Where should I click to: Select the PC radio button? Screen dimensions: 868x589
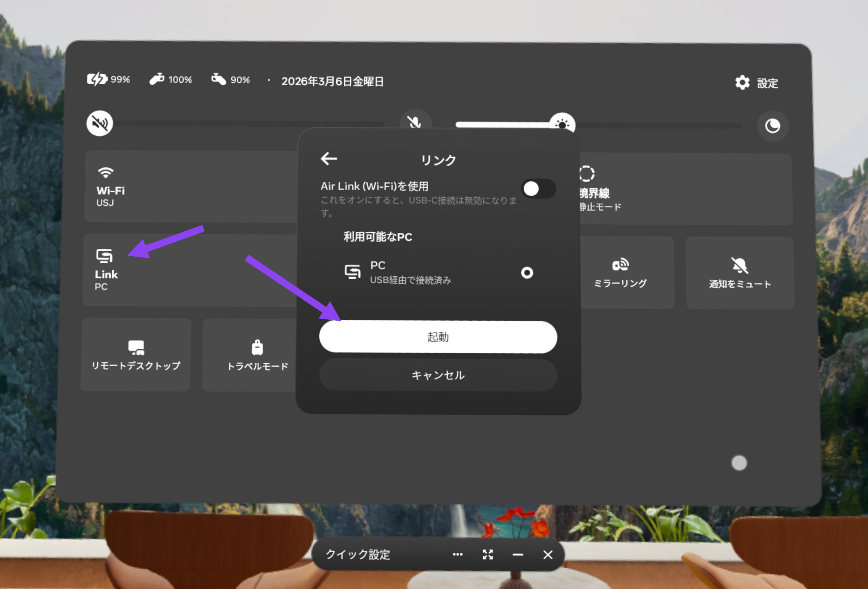pos(526,272)
